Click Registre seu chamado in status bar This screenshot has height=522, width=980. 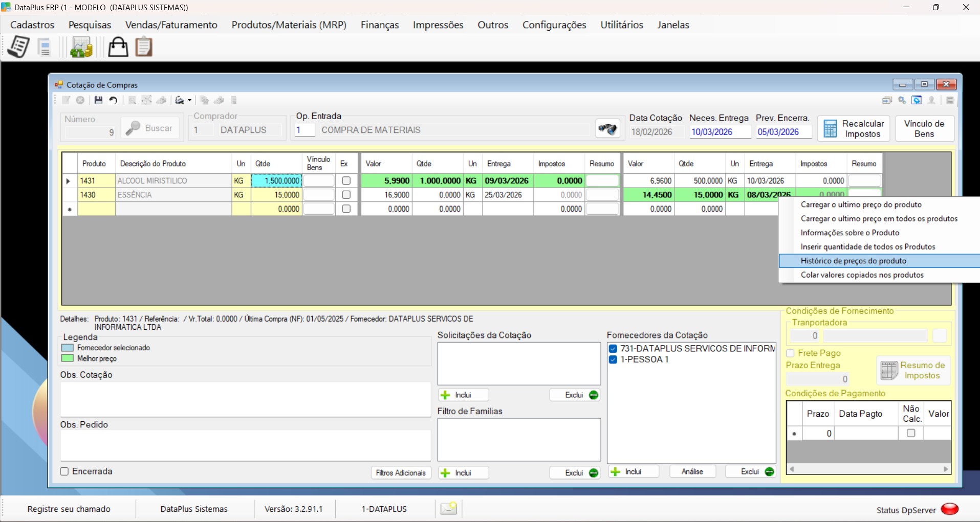[69, 509]
